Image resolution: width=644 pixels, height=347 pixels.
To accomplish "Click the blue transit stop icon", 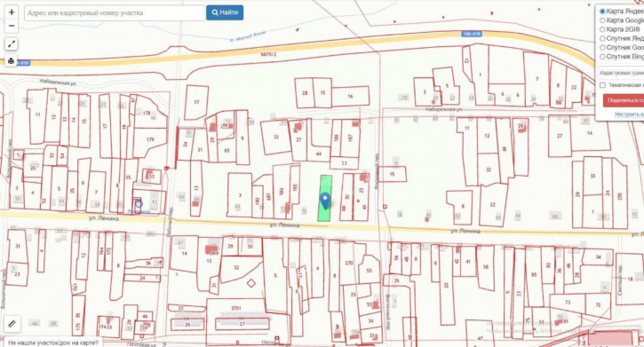I will 139,203.
